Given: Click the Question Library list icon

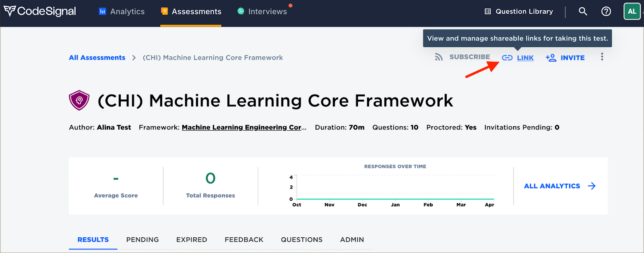Looking at the screenshot, I should pos(488,12).
